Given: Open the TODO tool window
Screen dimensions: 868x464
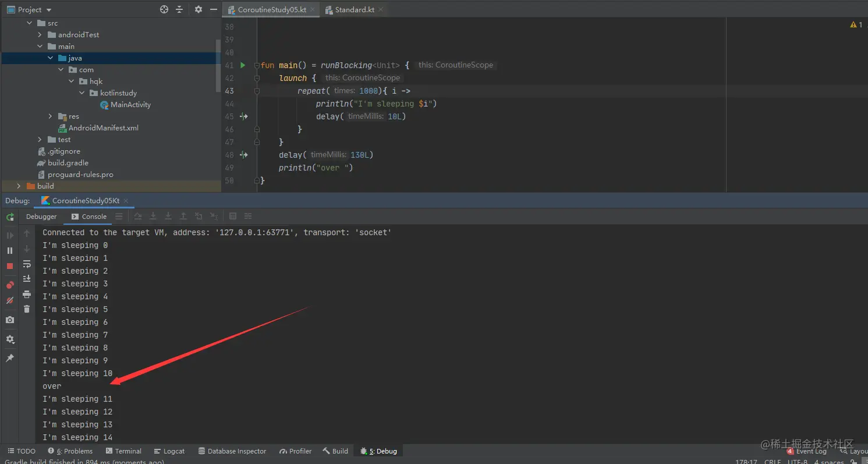Looking at the screenshot, I should 22,451.
